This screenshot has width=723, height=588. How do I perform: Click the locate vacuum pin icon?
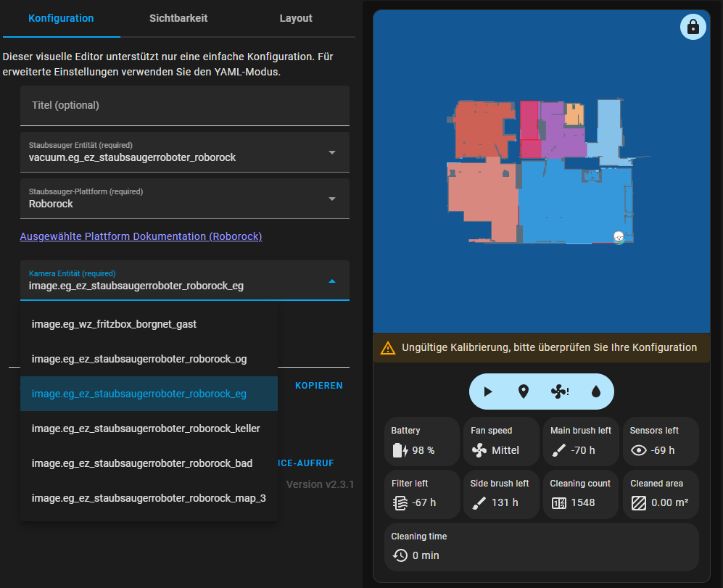point(524,392)
